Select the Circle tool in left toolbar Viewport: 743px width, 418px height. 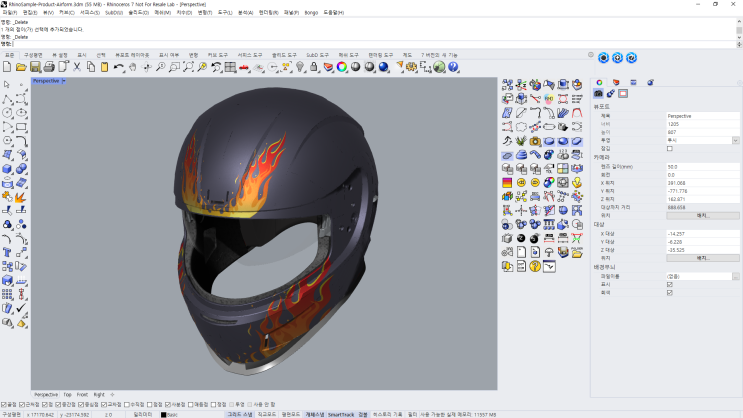[x=7, y=113]
